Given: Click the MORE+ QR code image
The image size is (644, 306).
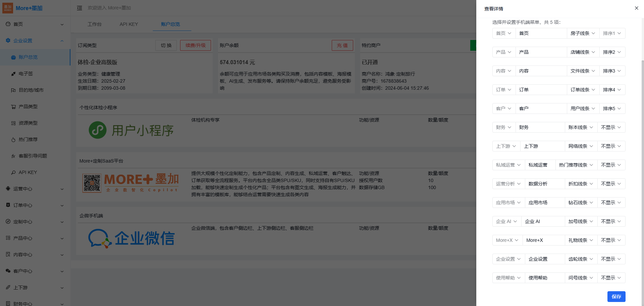Looking at the screenshot, I should [92, 183].
